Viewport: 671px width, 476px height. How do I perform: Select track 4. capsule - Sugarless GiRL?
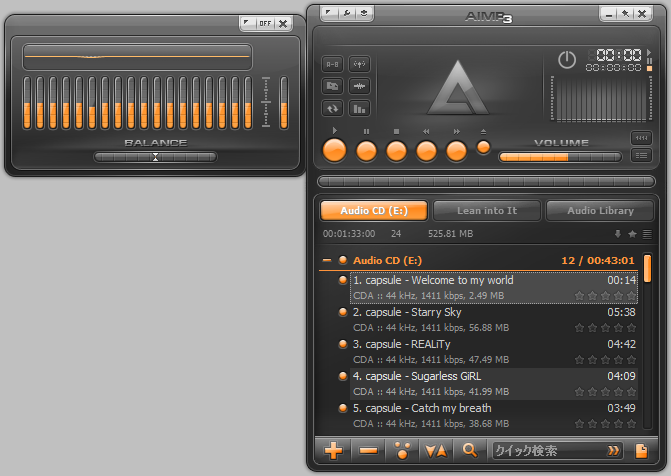click(x=494, y=384)
